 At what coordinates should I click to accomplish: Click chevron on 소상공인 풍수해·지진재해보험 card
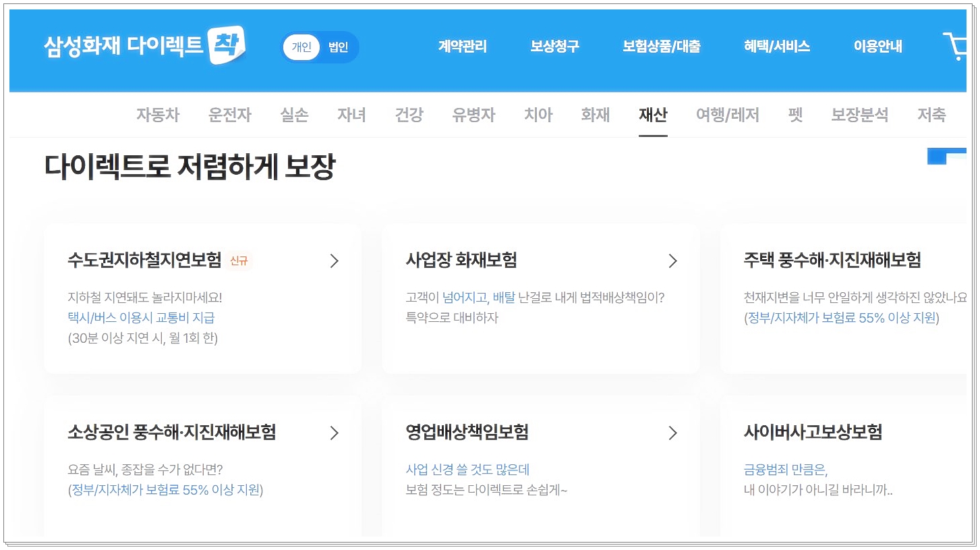coord(334,433)
